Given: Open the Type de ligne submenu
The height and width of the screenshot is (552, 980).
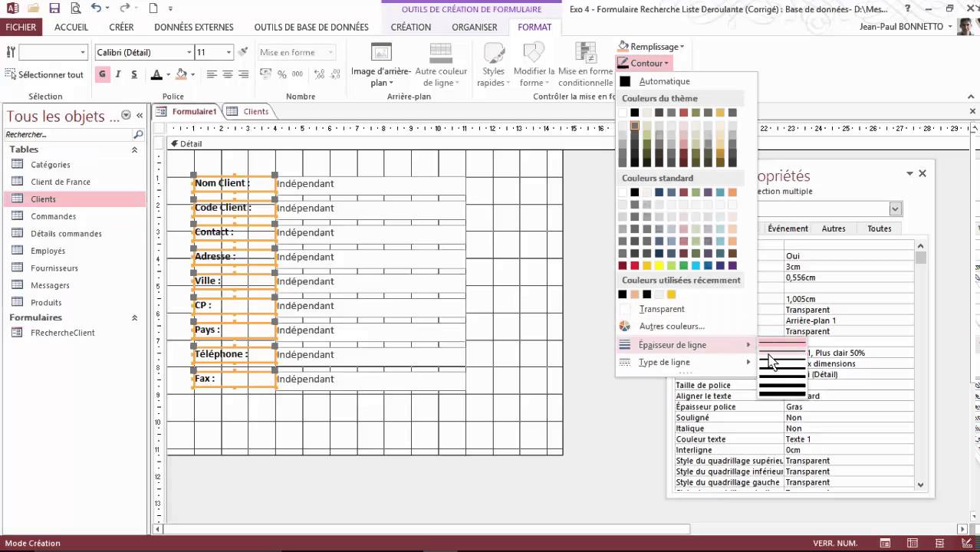Looking at the screenshot, I should click(x=686, y=362).
